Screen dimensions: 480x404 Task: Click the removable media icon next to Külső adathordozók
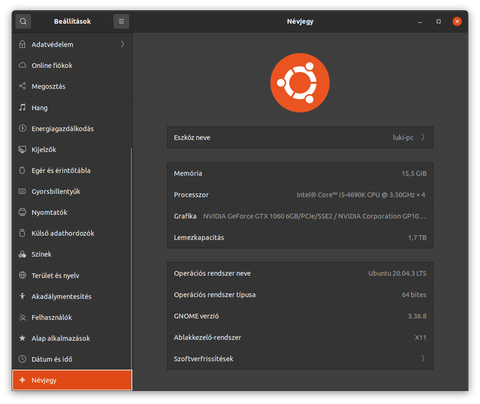click(x=22, y=233)
